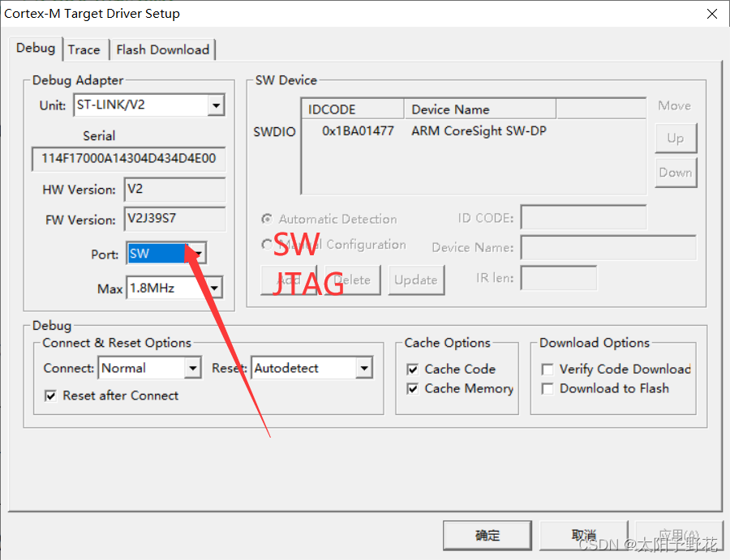
Task: Toggle the Cache Code checkbox
Action: (413, 370)
